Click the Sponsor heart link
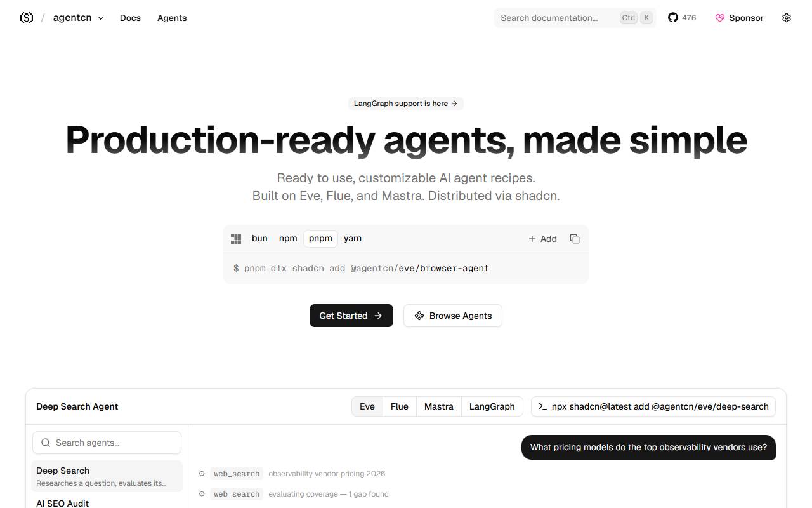Image resolution: width=812 pixels, height=508 pixels. (x=739, y=18)
